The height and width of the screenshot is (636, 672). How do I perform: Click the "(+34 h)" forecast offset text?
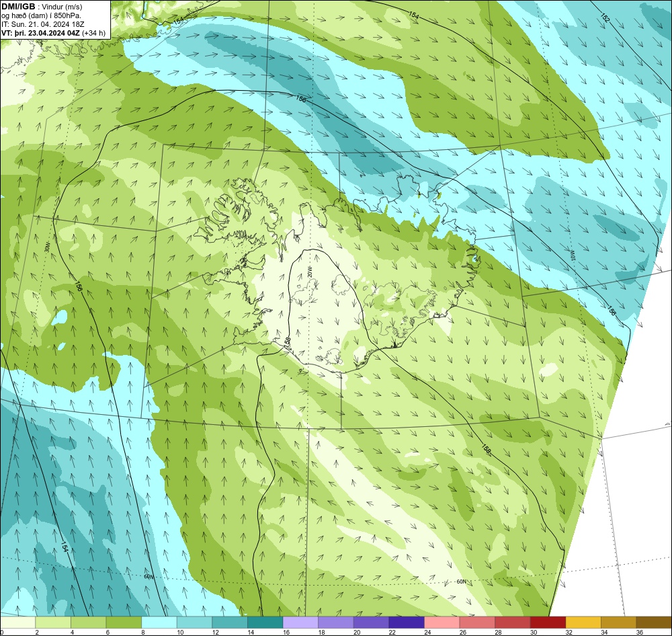(x=94, y=32)
